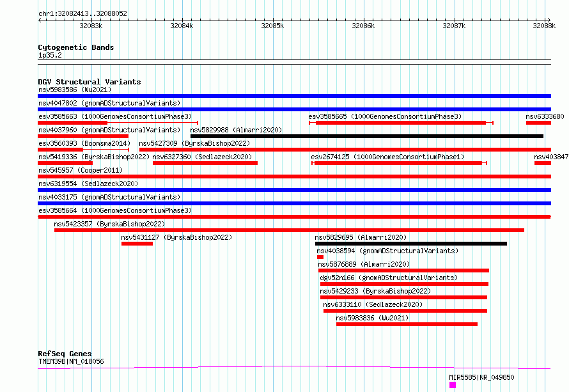Open esv3560393 (Boomsma2014) label
The image size is (569, 392).
pyautogui.click(x=84, y=143)
